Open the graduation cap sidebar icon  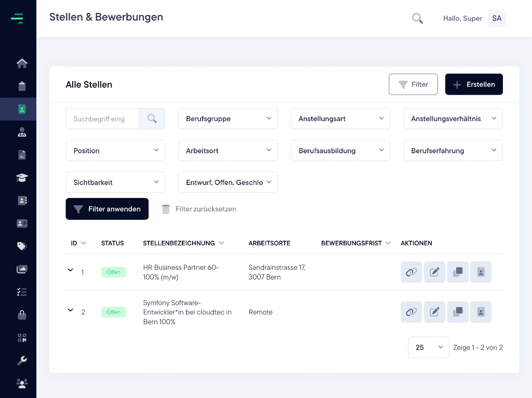pyautogui.click(x=22, y=178)
